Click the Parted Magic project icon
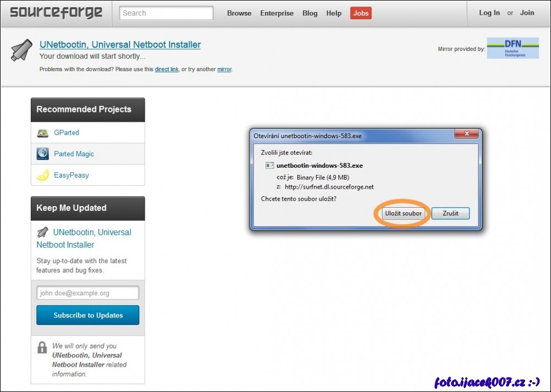This screenshot has height=392, width=551. [x=43, y=154]
